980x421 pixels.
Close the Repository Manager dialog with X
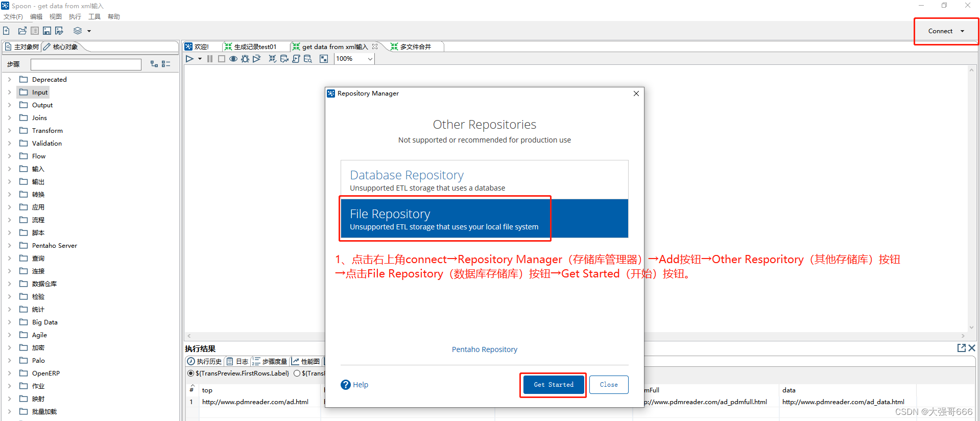(636, 93)
